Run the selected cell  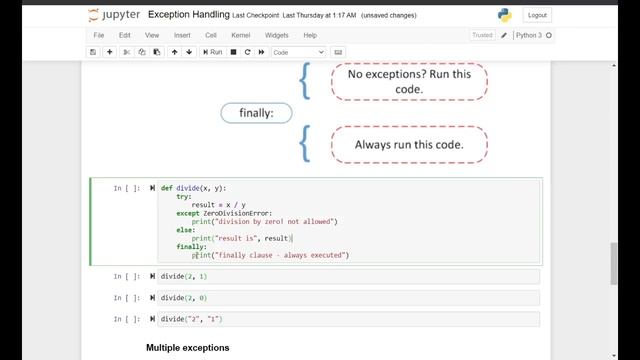coord(213,52)
